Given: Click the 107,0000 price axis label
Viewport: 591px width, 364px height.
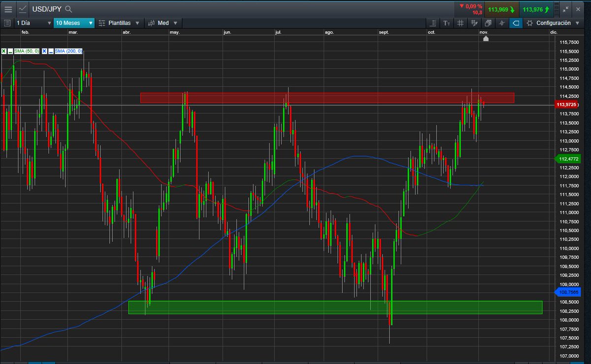Looking at the screenshot, I should pyautogui.click(x=569, y=356).
